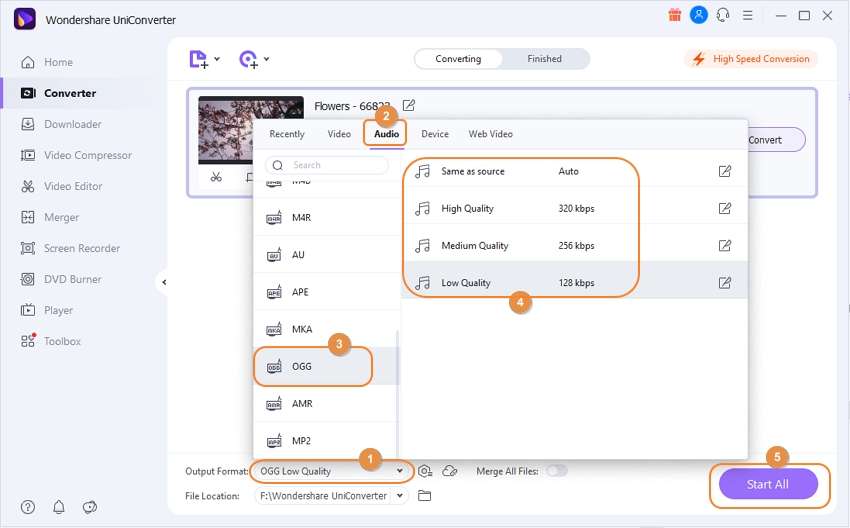Open the Video format tab
Screen dimensions: 850x528
coord(339,134)
